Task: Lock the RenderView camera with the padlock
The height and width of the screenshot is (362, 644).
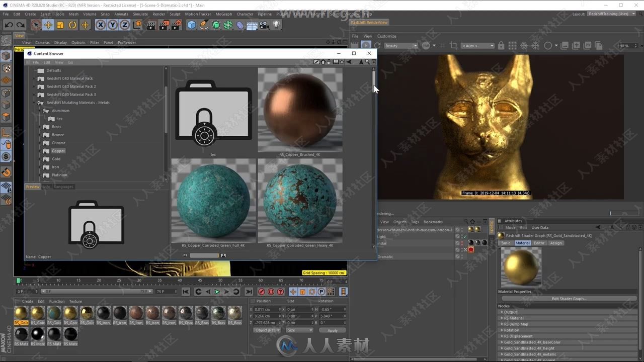Action: click(501, 46)
